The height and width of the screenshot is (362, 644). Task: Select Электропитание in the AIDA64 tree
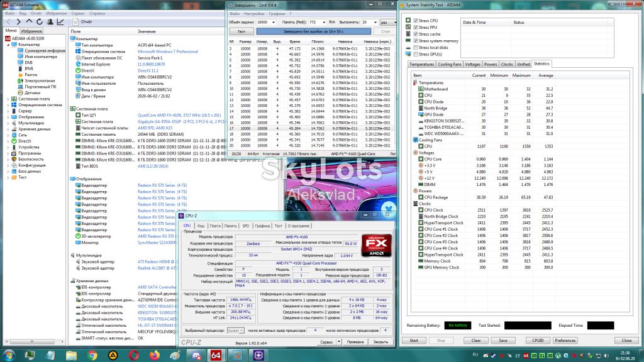pos(40,81)
